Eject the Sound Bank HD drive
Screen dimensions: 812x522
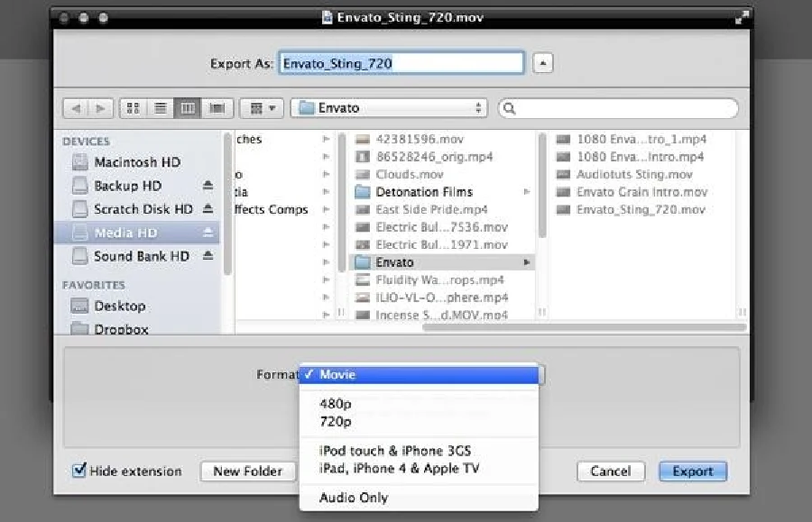click(x=208, y=256)
